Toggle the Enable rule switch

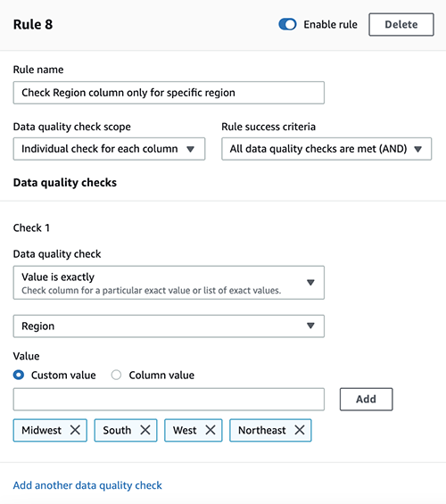point(287,24)
